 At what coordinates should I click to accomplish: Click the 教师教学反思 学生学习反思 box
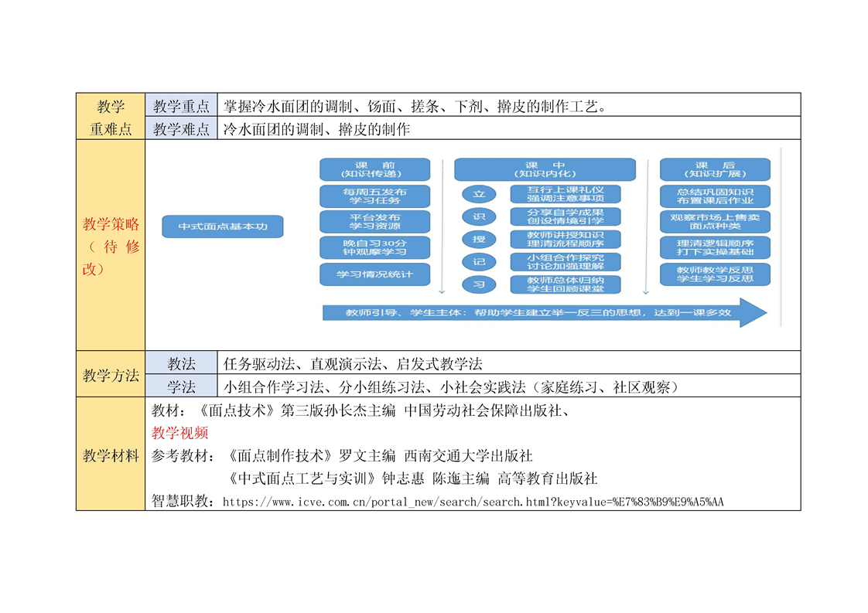(x=714, y=274)
